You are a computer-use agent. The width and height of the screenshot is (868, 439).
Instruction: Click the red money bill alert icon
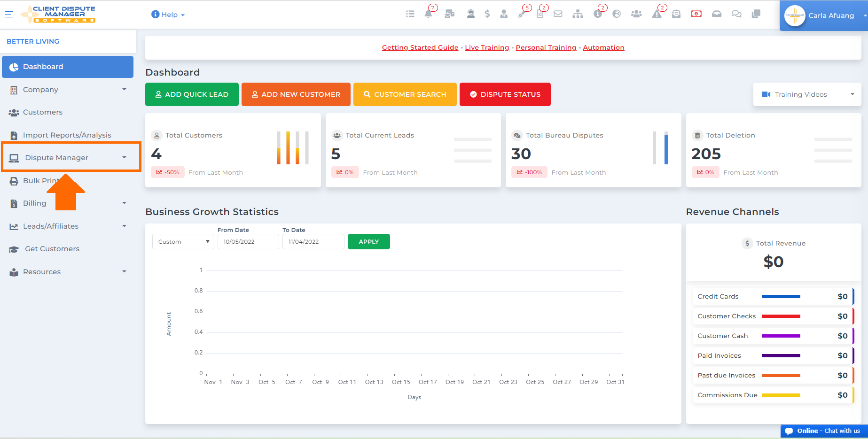coord(696,14)
